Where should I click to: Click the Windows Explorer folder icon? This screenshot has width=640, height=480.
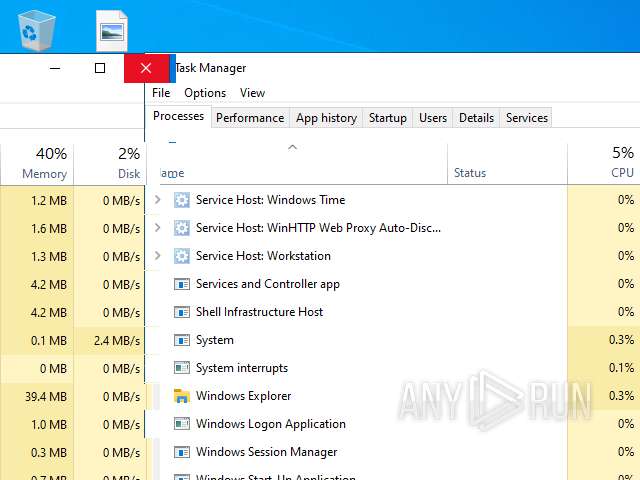tap(182, 396)
